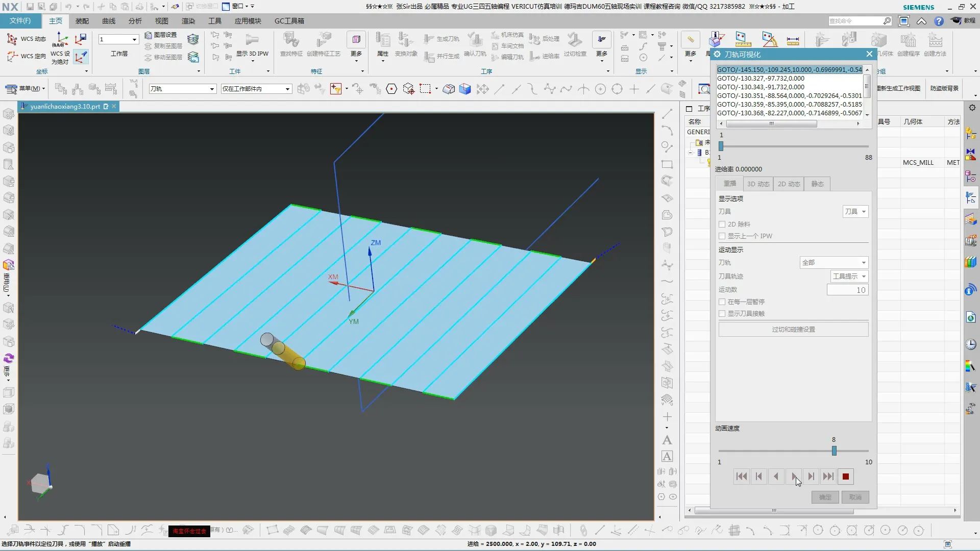Expand the tool trace dropdown
Viewport: 980px width, 551px height.
[849, 277]
